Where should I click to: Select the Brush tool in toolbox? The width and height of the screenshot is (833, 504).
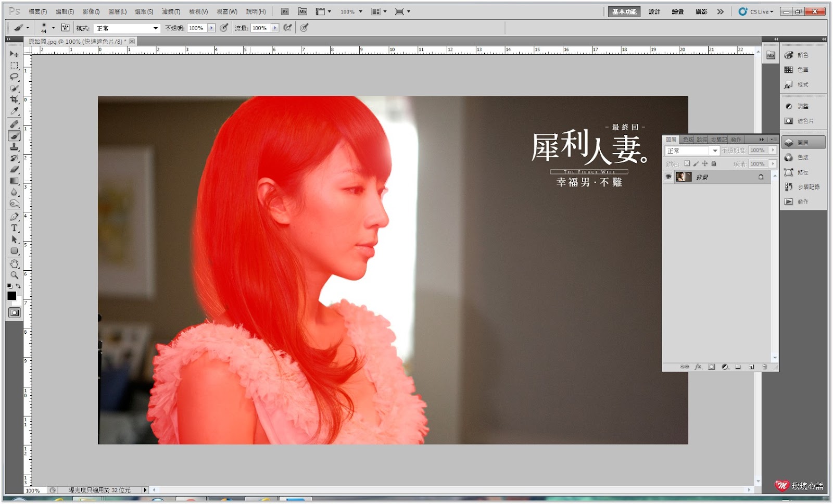coord(14,136)
